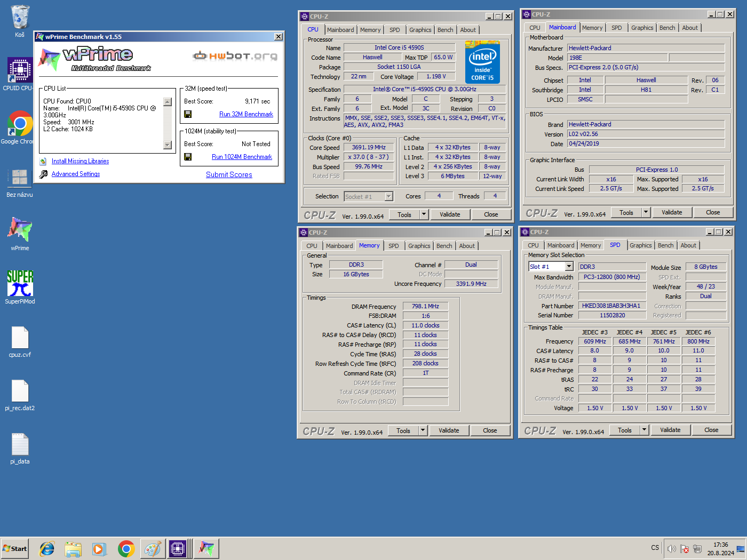Click the volume speaker tray icon
Viewport: 747px width, 560px height.
click(672, 549)
